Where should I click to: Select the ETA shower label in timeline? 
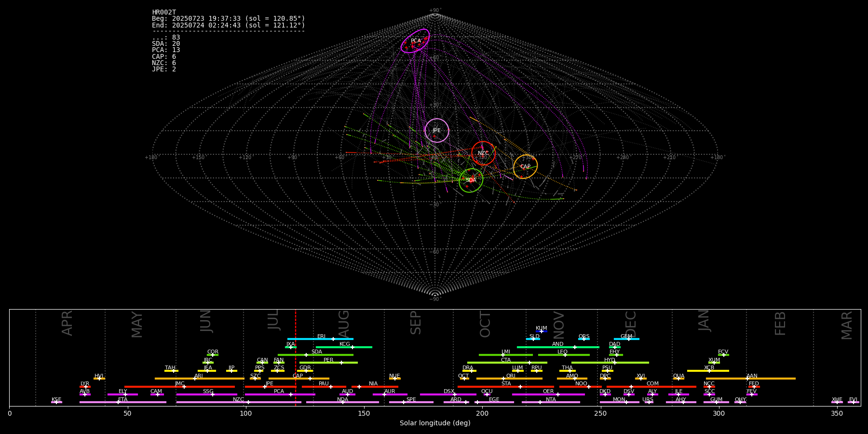123,400
